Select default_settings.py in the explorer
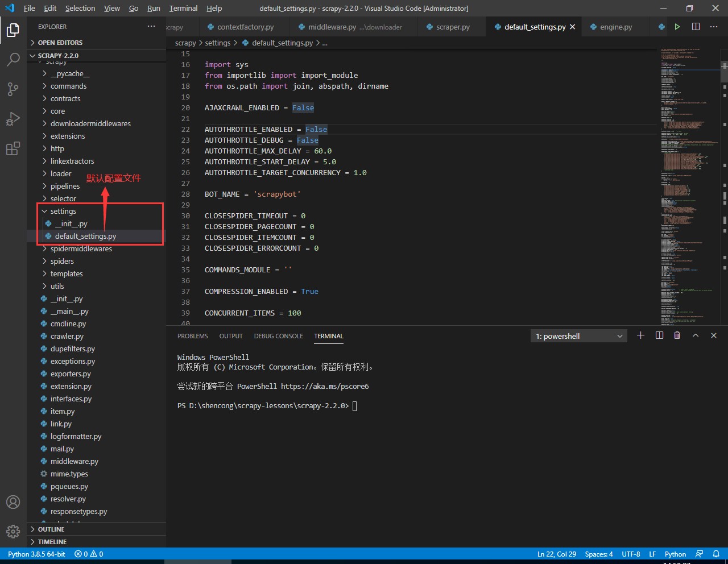Image resolution: width=728 pixels, height=564 pixels. pos(85,236)
